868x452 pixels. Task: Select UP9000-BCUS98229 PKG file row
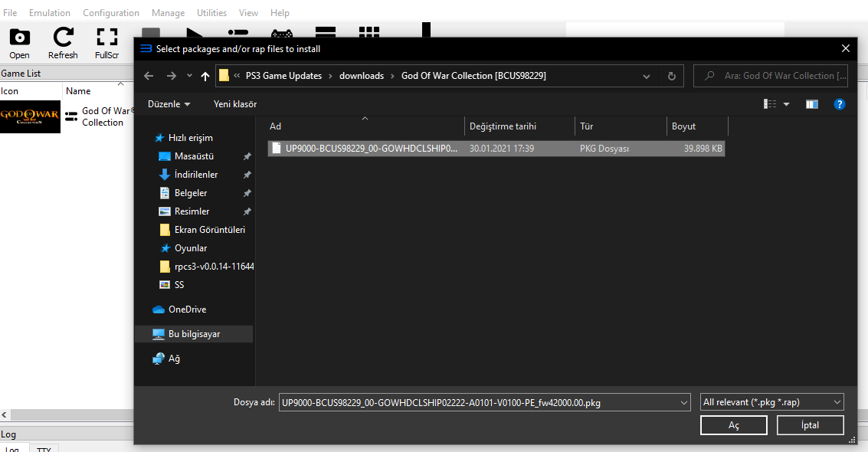(496, 149)
